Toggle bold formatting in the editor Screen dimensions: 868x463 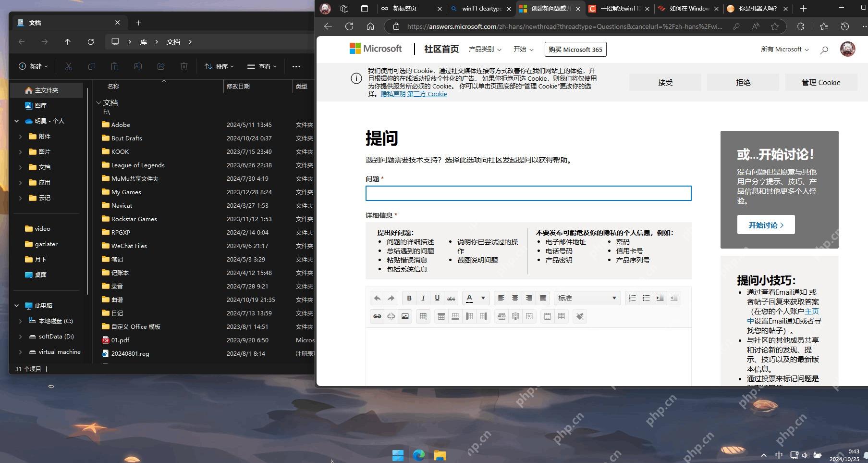coord(409,298)
